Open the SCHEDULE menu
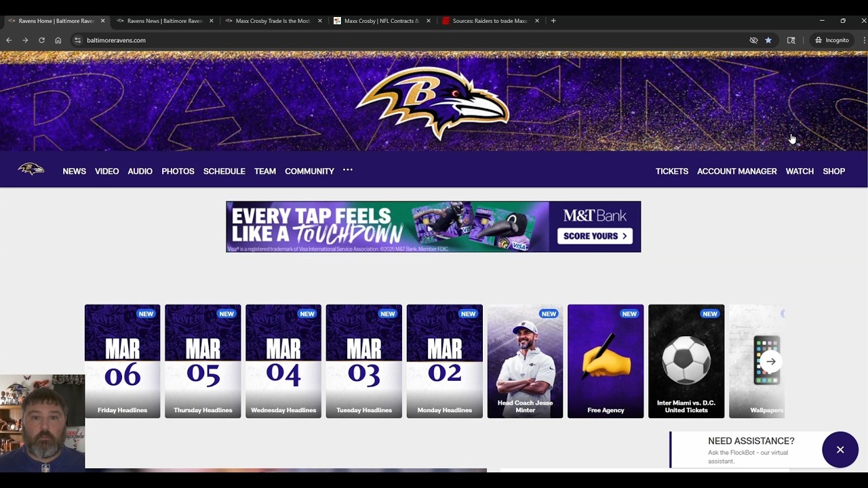The height and width of the screenshot is (488, 868). coord(224,171)
